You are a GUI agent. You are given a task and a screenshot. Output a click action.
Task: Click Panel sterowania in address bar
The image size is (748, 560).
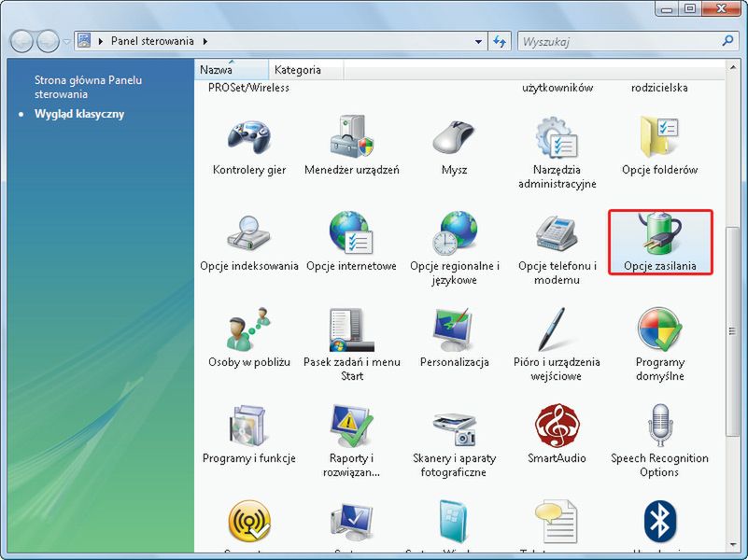click(152, 41)
